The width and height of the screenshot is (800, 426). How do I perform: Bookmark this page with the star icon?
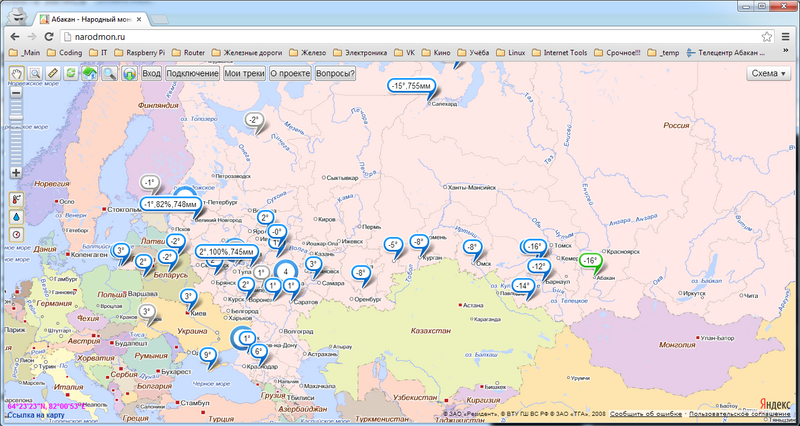(766, 37)
